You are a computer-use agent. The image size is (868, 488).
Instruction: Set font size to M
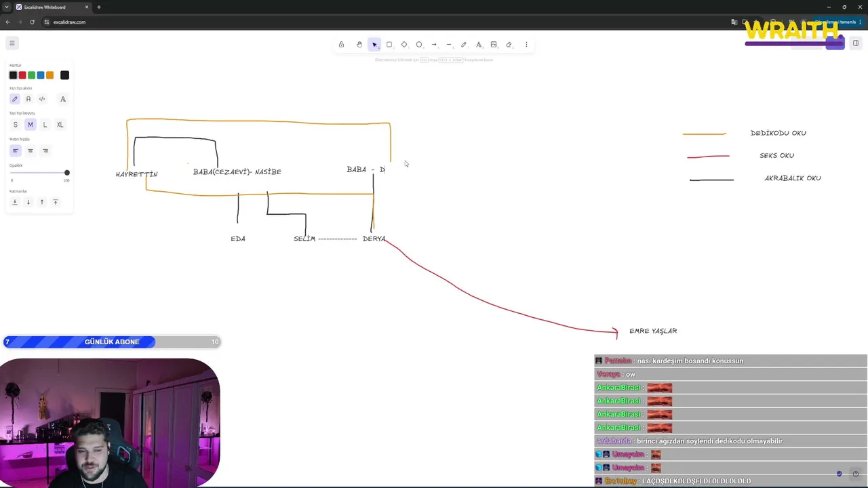(x=30, y=125)
